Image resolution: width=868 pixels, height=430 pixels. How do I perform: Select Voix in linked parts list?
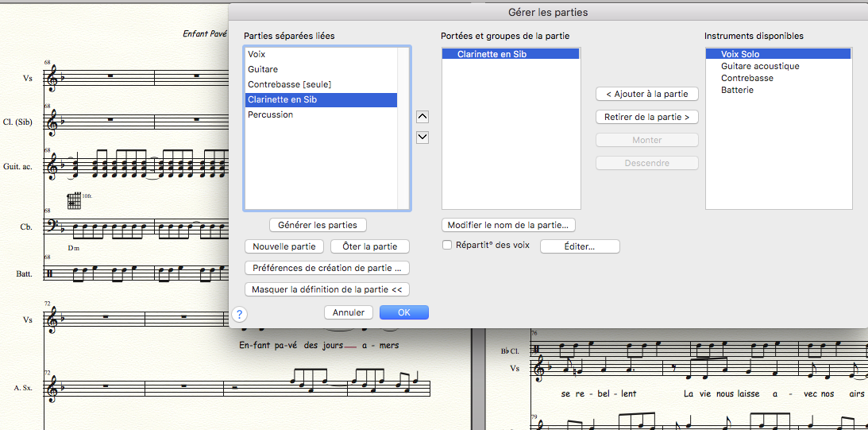257,54
